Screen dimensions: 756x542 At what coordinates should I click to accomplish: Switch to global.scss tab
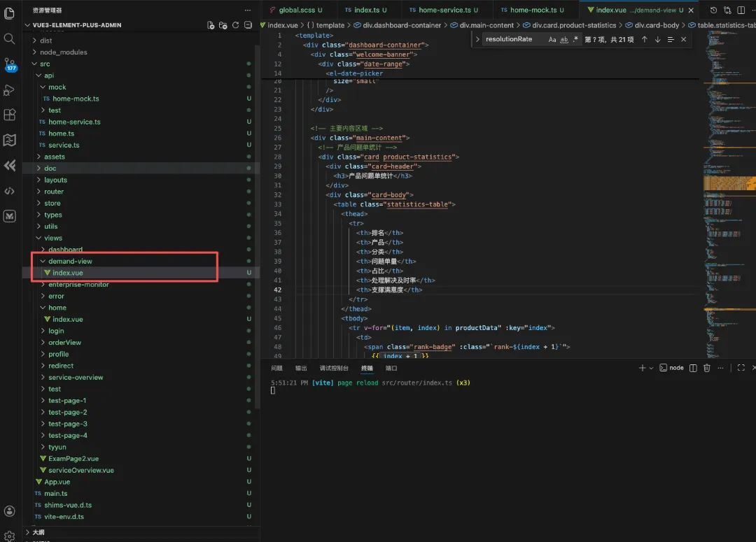(x=296, y=10)
